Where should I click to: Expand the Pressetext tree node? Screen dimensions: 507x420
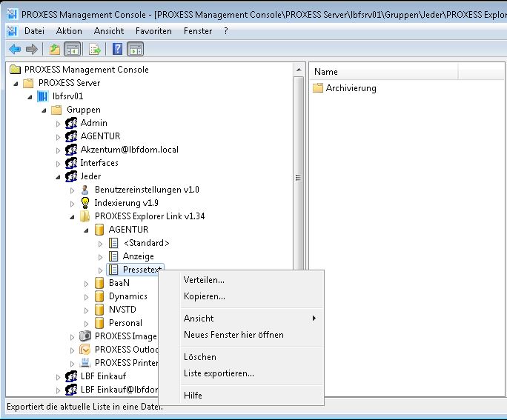click(100, 270)
